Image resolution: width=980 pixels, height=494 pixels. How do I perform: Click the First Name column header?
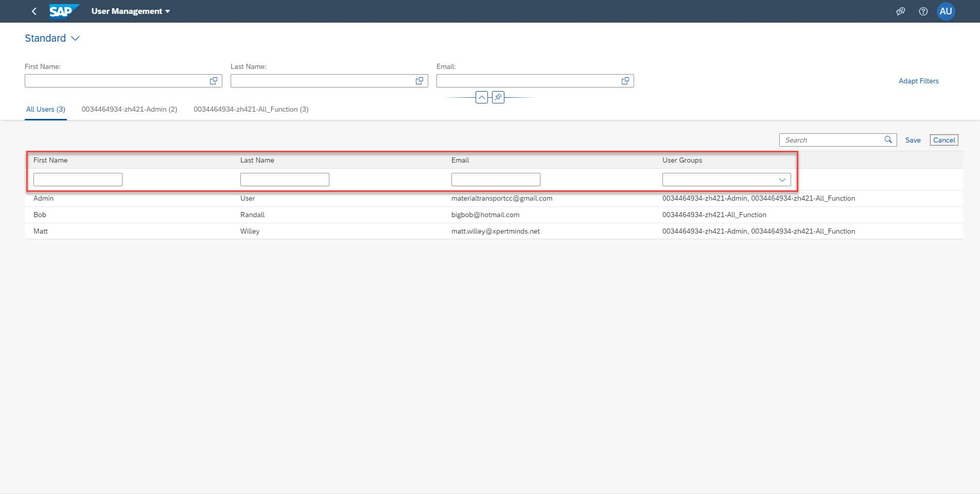[50, 160]
